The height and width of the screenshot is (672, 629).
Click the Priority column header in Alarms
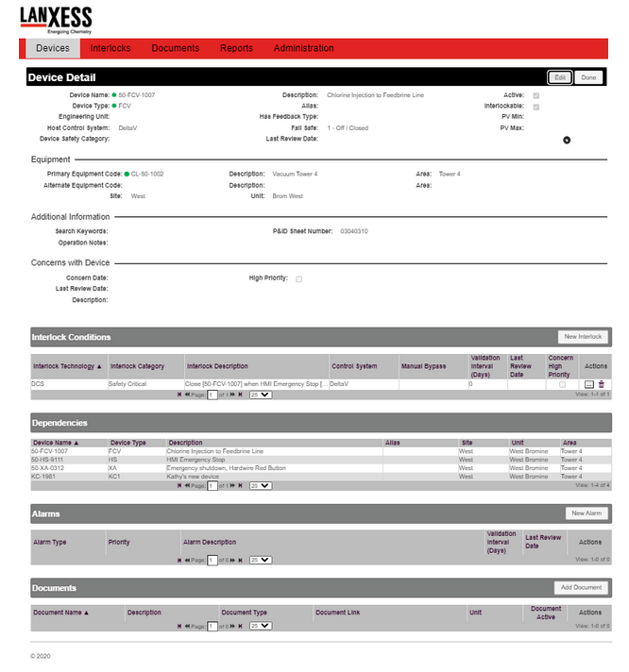tap(119, 542)
